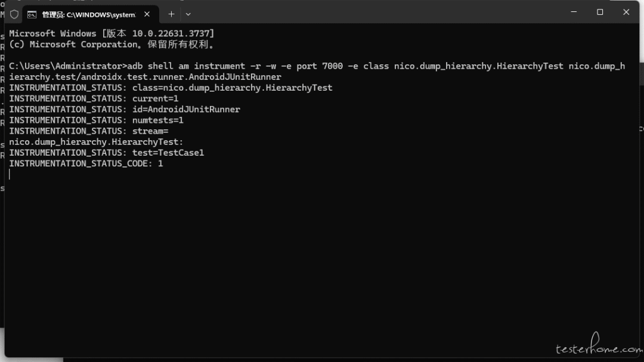Close the terminal window
The image size is (644, 362).
click(x=626, y=12)
